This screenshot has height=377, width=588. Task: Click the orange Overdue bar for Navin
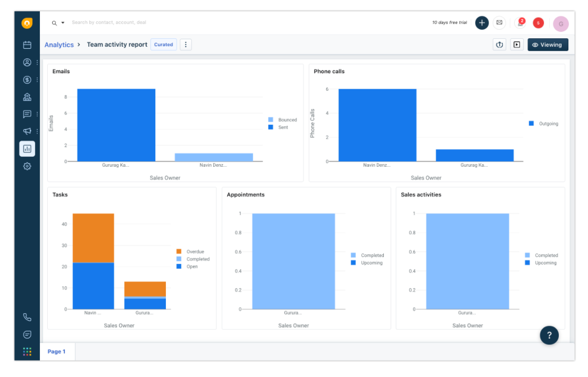(94, 238)
